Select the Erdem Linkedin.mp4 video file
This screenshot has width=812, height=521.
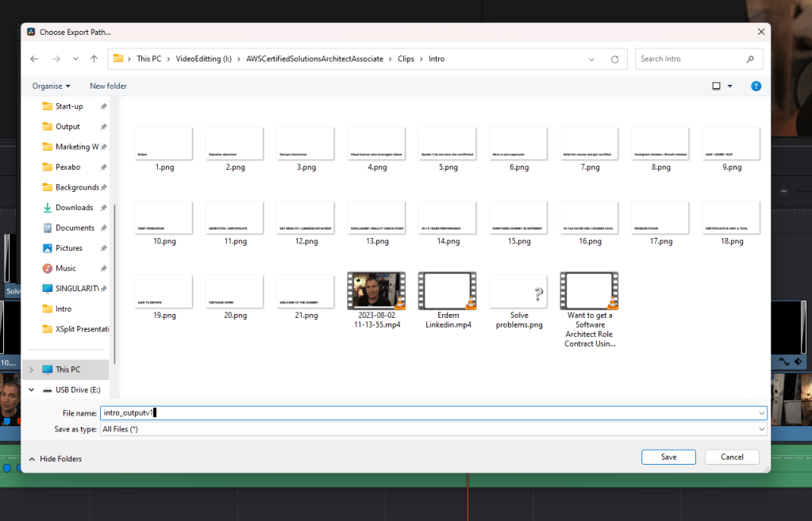(x=448, y=300)
